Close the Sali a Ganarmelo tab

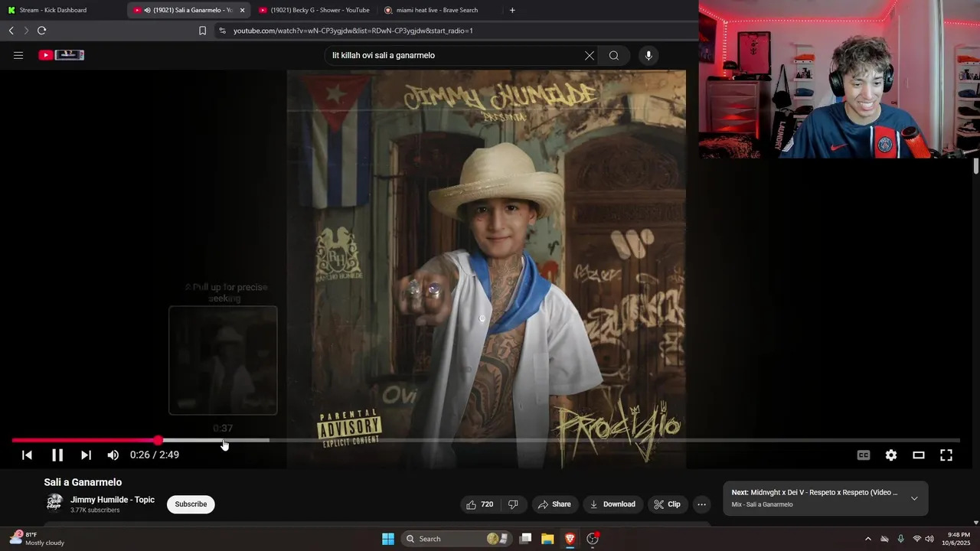(242, 10)
